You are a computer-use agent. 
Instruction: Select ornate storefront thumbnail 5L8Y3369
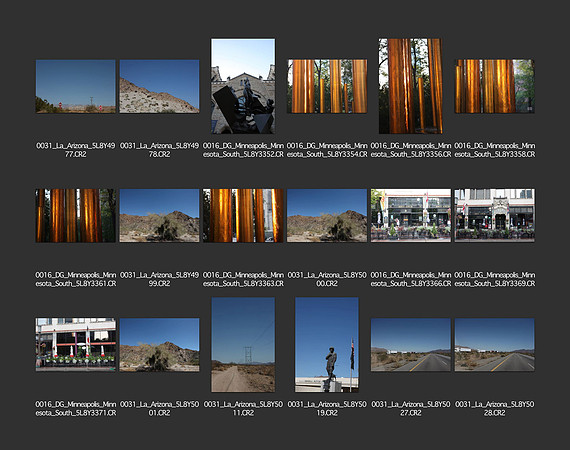[495, 216]
